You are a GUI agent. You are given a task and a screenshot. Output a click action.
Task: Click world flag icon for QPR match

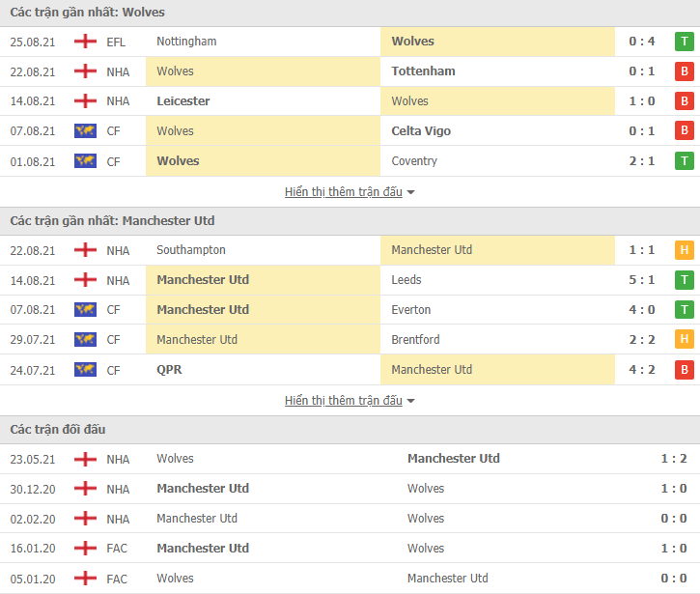pos(85,370)
